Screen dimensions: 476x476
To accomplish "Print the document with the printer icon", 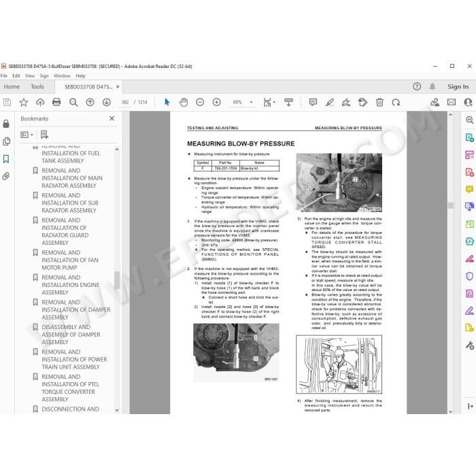I will 56,102.
